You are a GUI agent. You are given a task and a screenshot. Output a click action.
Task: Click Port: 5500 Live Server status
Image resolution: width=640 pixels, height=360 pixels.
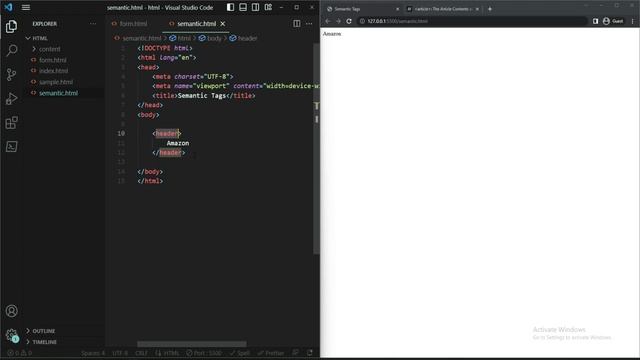click(x=204, y=353)
